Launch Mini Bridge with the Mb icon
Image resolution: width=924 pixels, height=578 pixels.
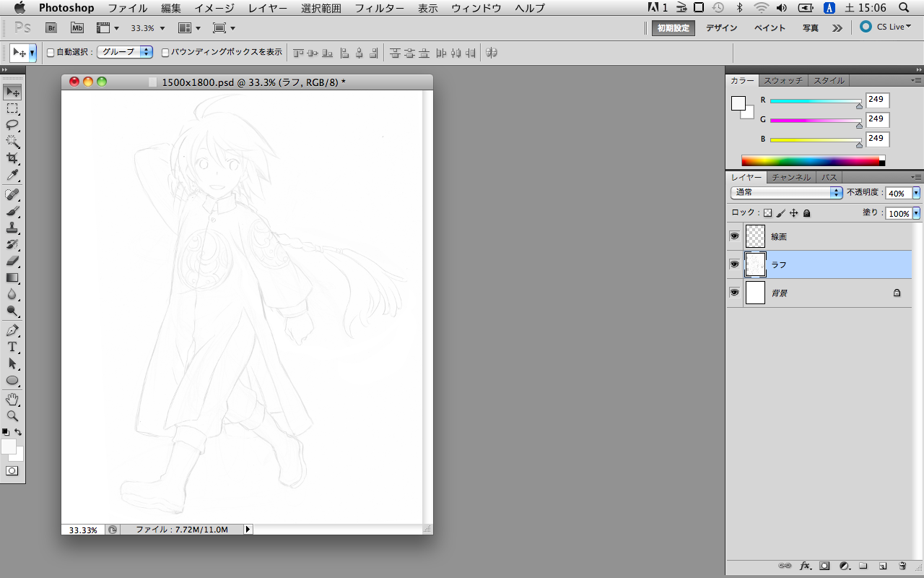[x=77, y=27]
